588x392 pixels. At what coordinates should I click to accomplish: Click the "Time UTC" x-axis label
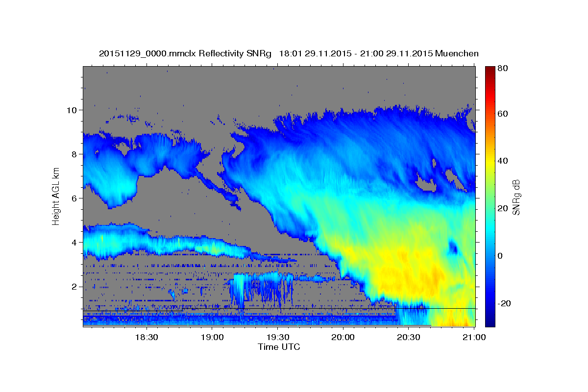point(279,347)
